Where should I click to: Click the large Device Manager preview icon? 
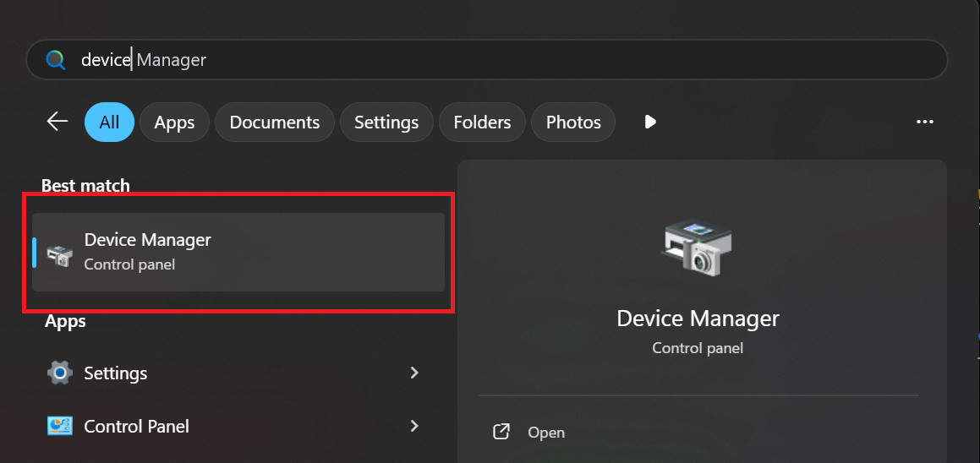coord(698,246)
